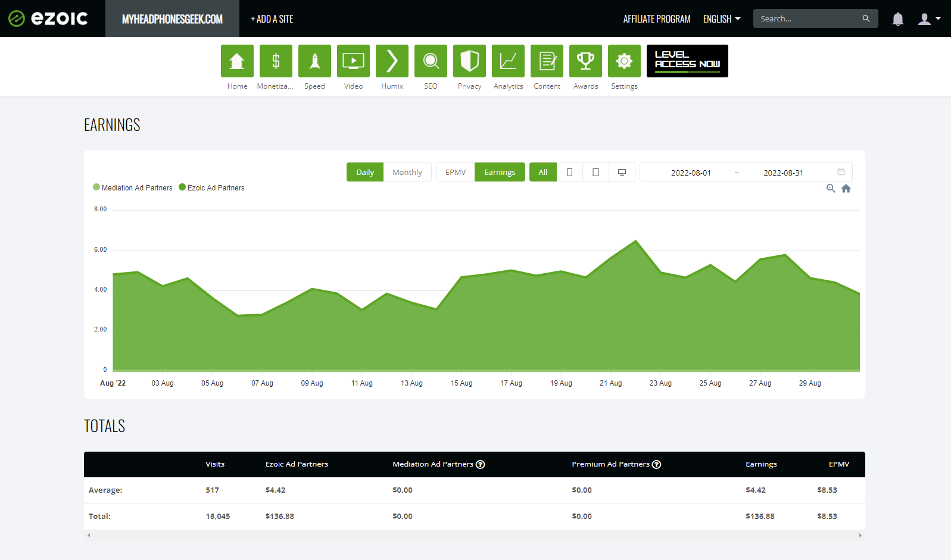951x560 pixels.
Task: Filter by mobile phone device icon
Action: [x=570, y=172]
